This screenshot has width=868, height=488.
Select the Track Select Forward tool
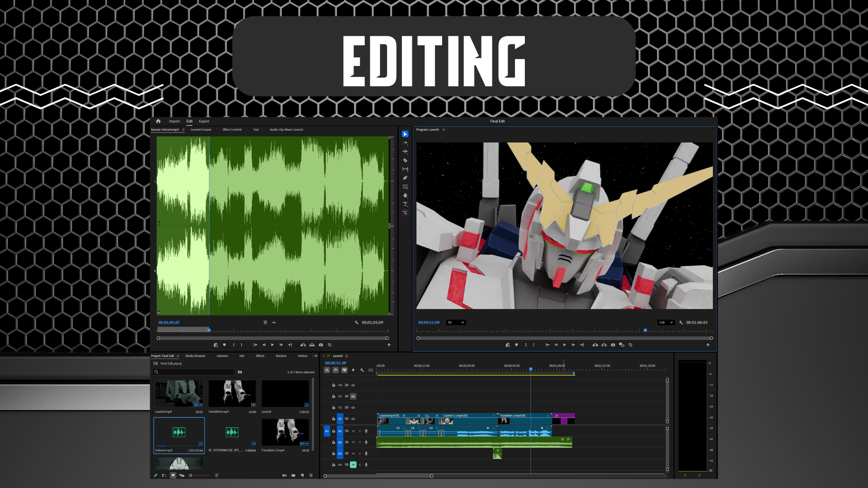(x=405, y=143)
